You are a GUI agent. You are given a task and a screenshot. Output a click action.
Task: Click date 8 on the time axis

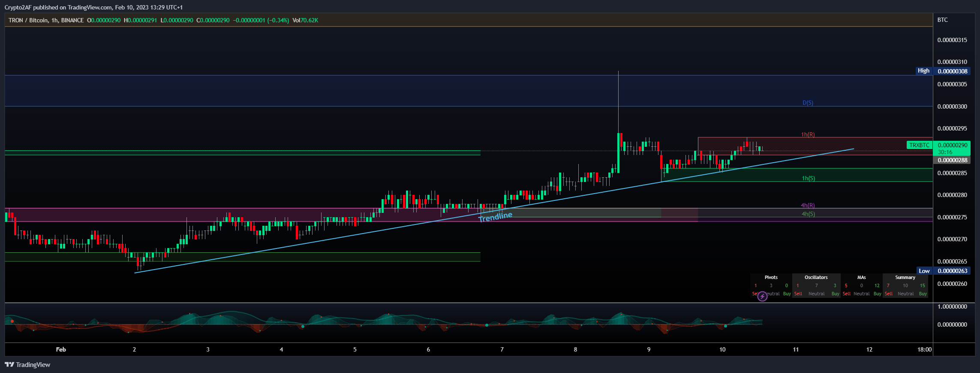tap(575, 349)
